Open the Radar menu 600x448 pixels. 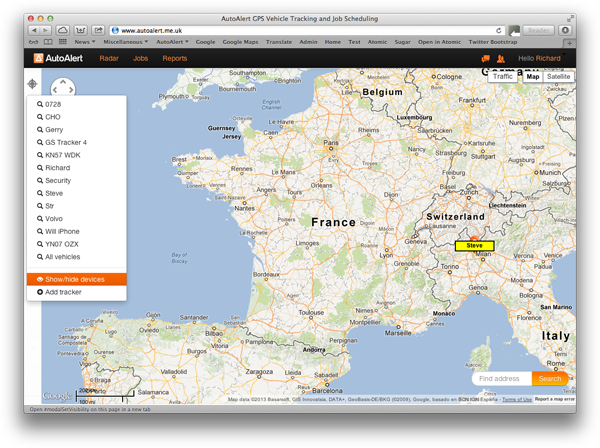109,58
